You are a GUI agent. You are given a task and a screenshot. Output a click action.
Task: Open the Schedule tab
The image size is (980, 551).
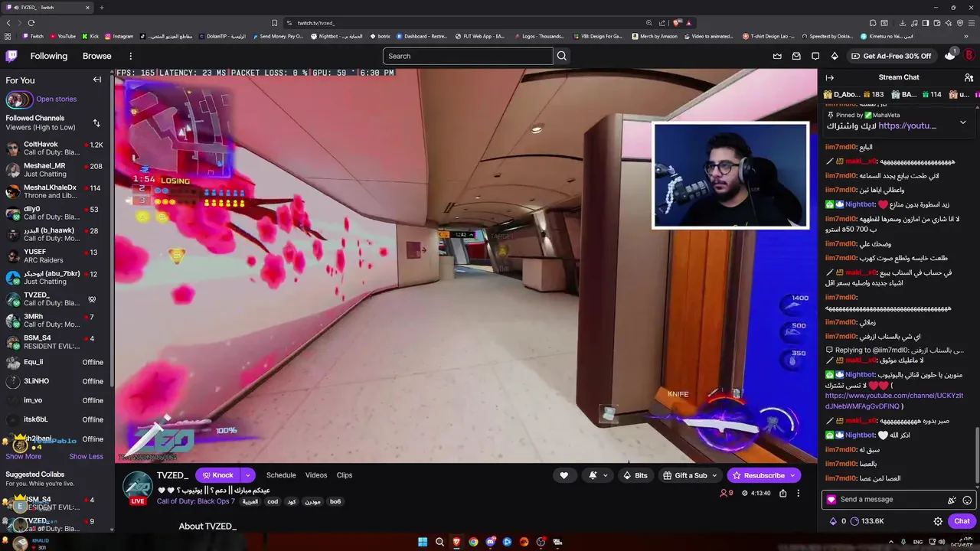point(281,475)
